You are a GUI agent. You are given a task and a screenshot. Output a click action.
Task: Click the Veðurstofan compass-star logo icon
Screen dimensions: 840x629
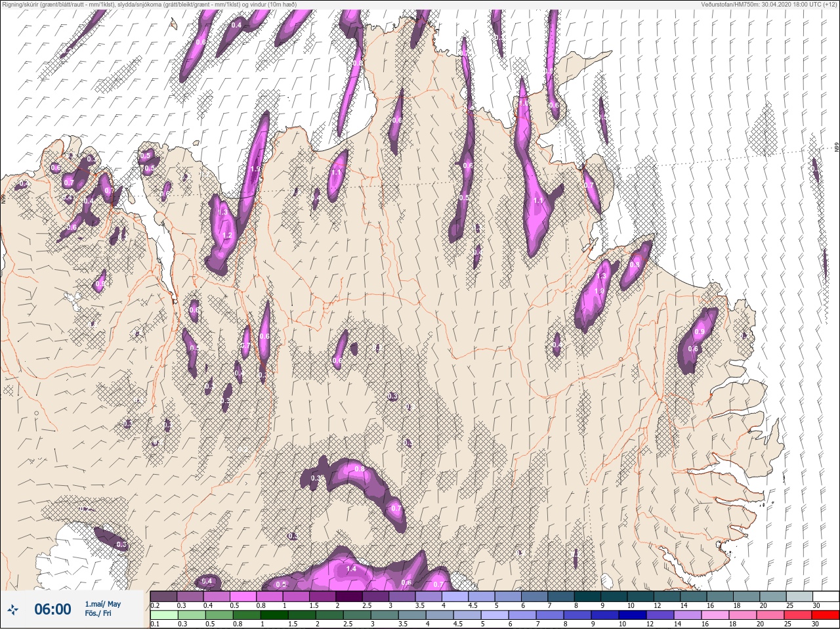tap(13, 609)
